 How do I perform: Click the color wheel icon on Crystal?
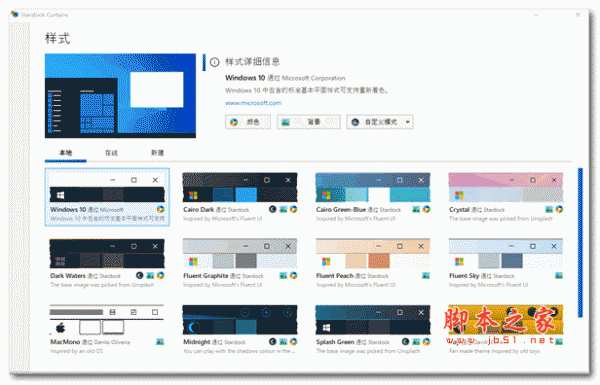pos(559,209)
